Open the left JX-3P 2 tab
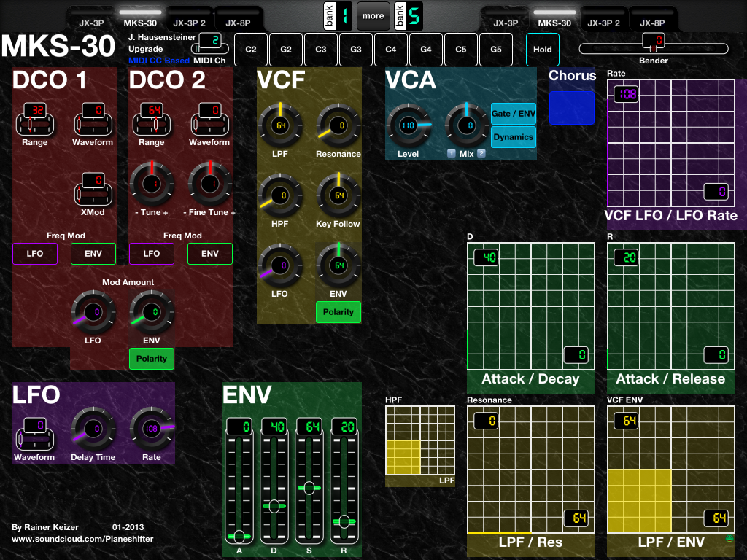This screenshot has height=560, width=747. pos(189,19)
